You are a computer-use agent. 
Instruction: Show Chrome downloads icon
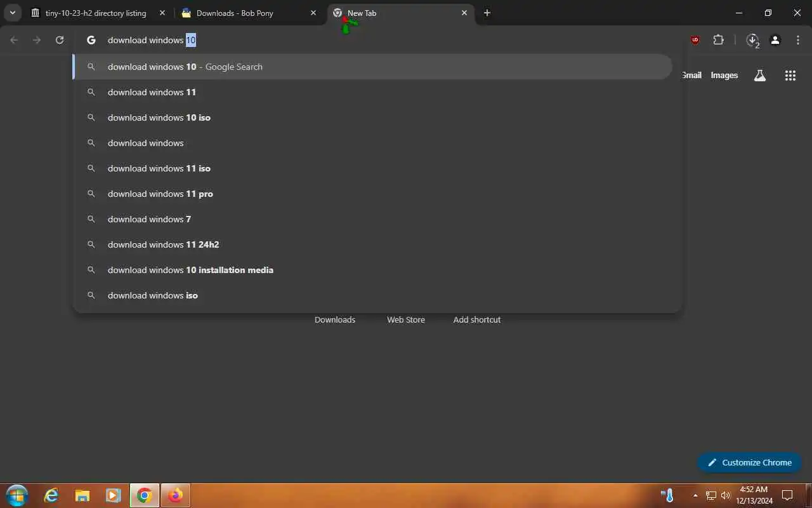752,40
